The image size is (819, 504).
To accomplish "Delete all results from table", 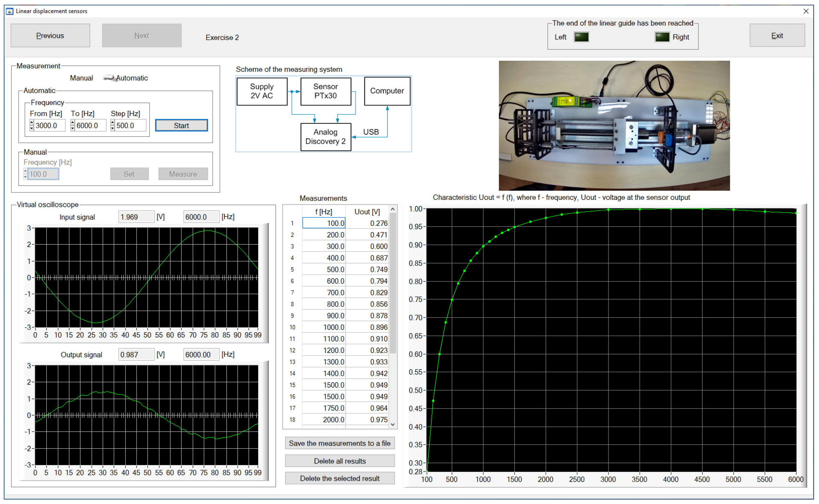I will [x=340, y=461].
